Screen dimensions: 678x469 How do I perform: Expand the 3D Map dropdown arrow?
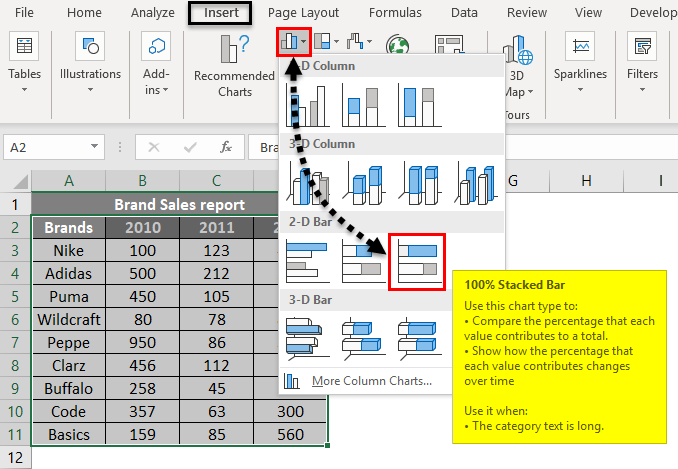[x=531, y=92]
